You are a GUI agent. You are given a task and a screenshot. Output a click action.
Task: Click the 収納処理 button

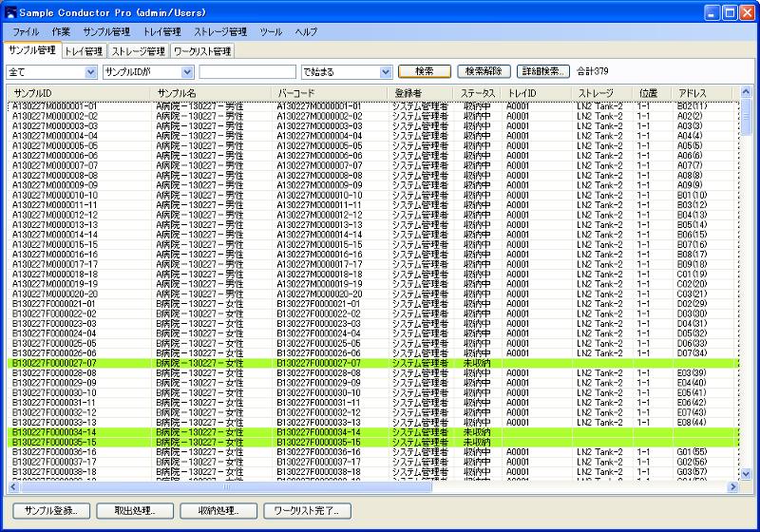(x=218, y=511)
